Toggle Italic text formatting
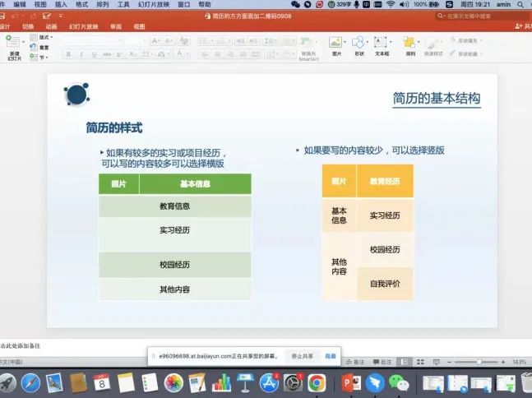 point(81,54)
